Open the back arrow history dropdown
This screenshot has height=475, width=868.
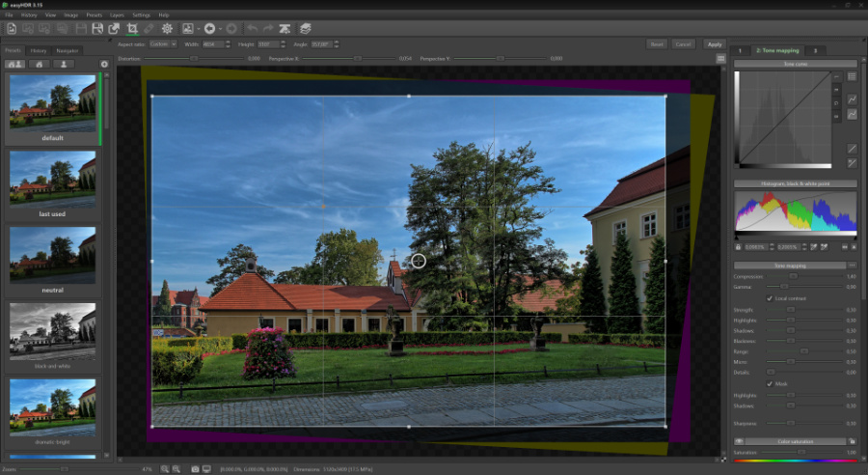[x=220, y=29]
